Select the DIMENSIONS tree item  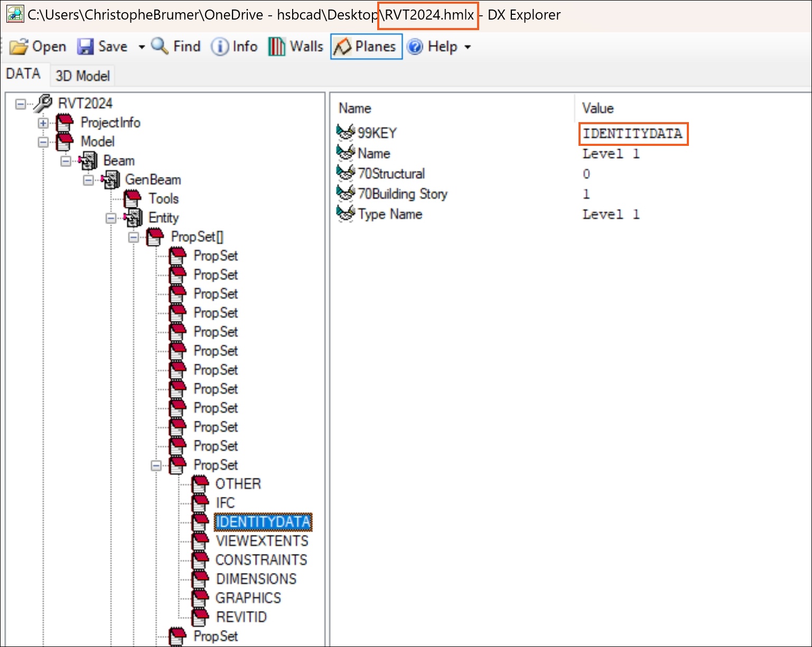pos(256,579)
